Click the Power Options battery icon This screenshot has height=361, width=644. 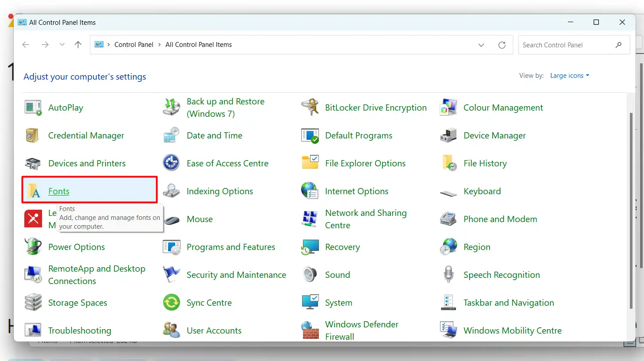pos(33,247)
